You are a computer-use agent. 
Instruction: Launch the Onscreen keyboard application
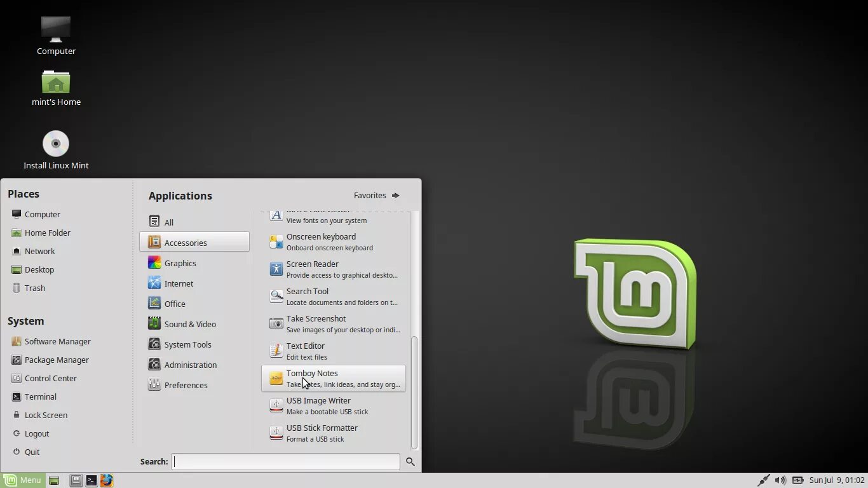pos(334,241)
